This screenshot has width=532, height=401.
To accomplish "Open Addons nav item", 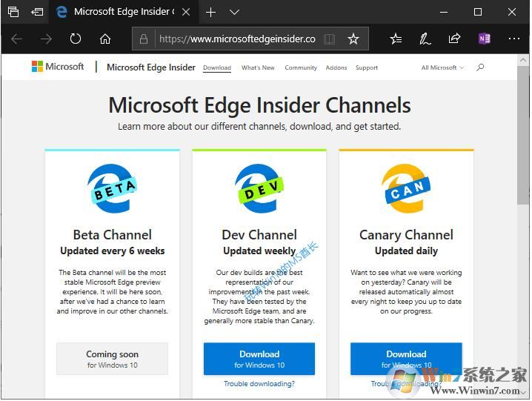I will (336, 67).
